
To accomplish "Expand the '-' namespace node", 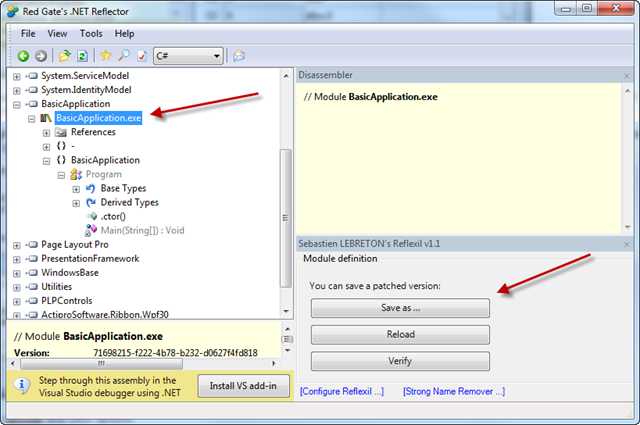I will tap(46, 147).
